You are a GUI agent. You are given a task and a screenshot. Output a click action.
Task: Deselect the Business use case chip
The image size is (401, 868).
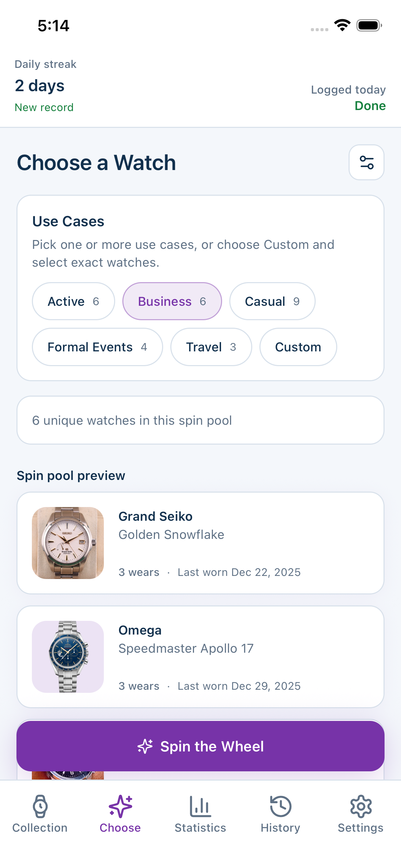(172, 301)
